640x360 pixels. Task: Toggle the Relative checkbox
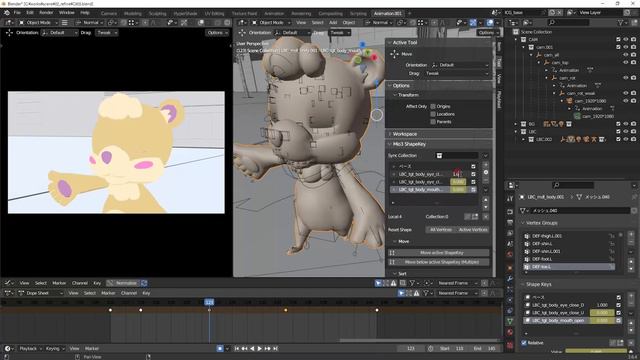[524, 342]
